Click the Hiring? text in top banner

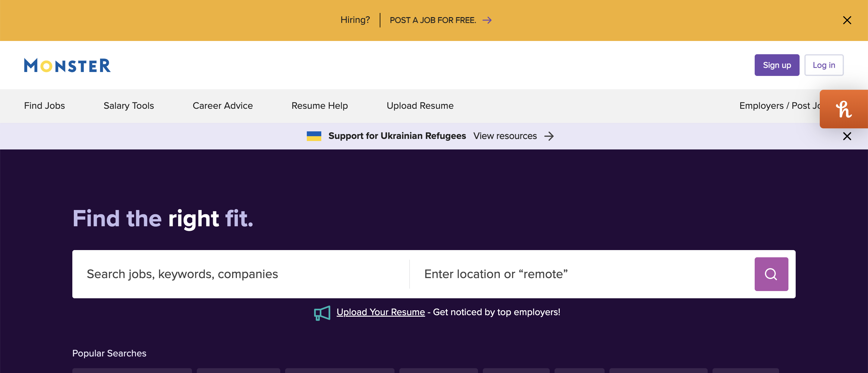click(x=355, y=20)
